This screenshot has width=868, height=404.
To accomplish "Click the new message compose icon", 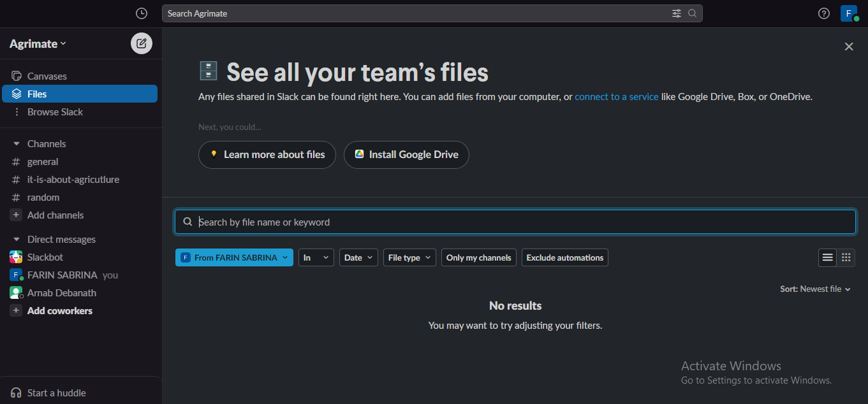I will tap(142, 43).
